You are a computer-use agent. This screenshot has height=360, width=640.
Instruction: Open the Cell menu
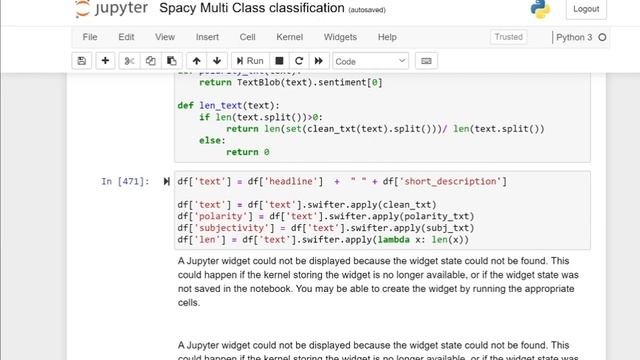[247, 37]
